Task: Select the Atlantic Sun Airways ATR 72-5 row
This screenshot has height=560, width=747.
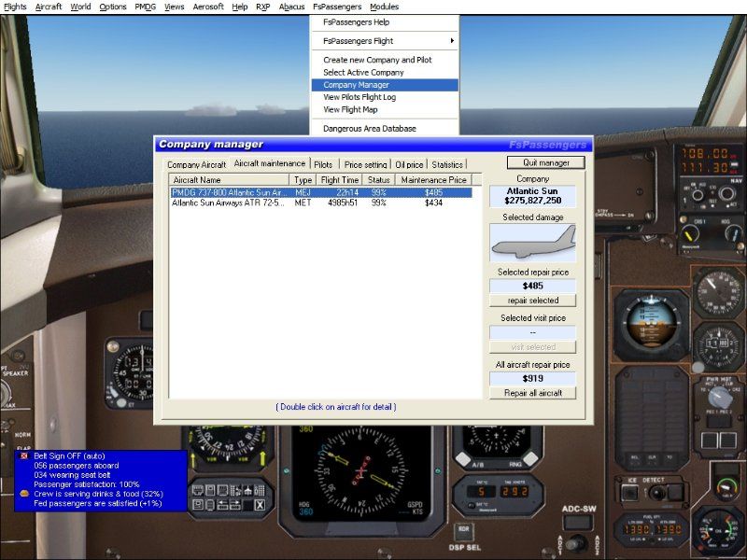Action: [x=321, y=203]
